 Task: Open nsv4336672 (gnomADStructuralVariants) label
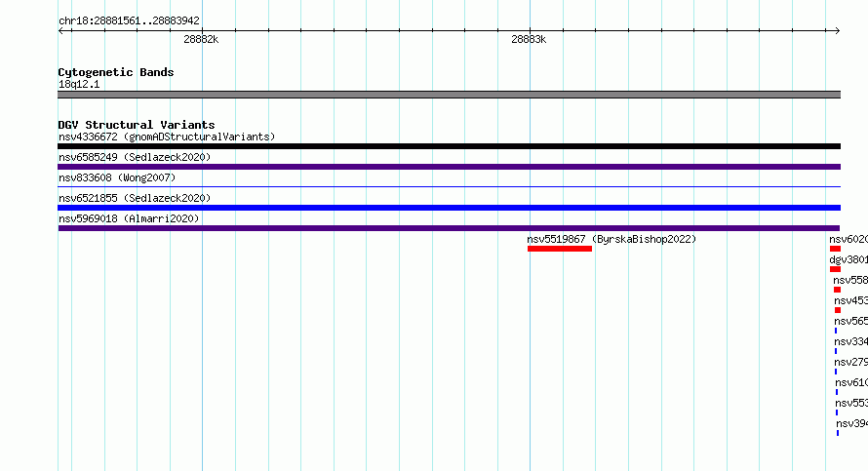pyautogui.click(x=167, y=137)
